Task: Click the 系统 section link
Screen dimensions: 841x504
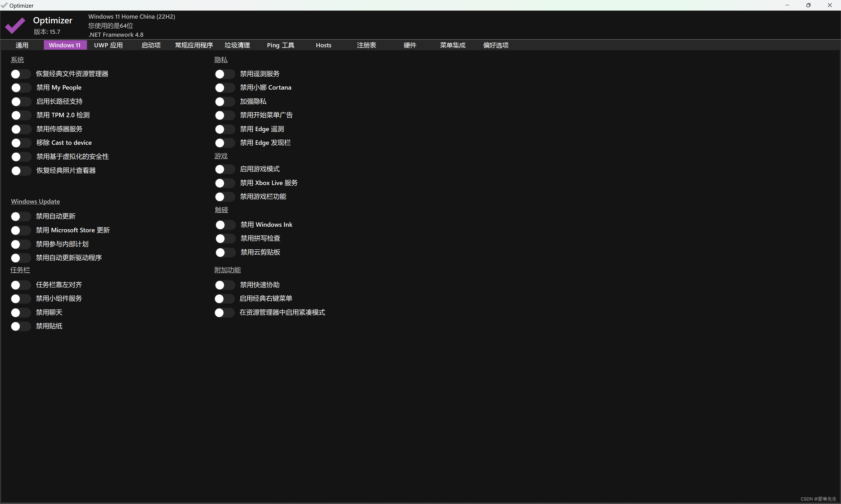Action: 17,60
